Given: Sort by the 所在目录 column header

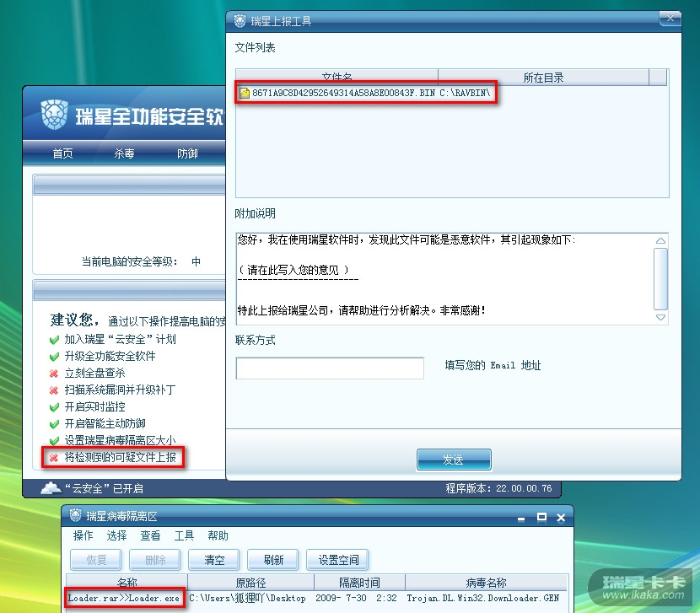Looking at the screenshot, I should [543, 78].
